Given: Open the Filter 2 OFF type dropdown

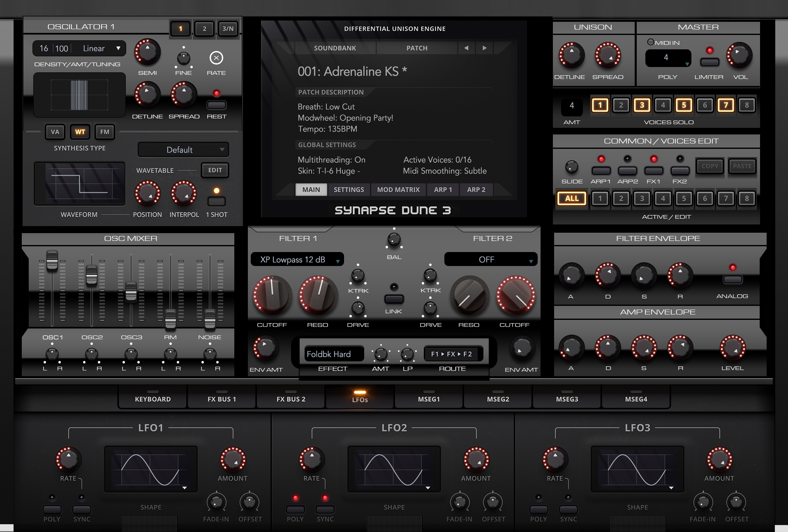Looking at the screenshot, I should click(491, 259).
